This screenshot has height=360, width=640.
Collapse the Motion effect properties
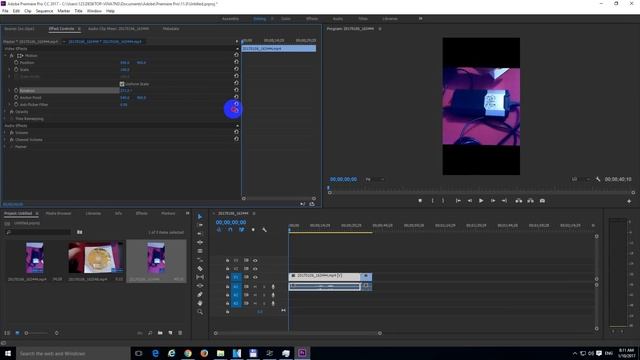pos(5,56)
